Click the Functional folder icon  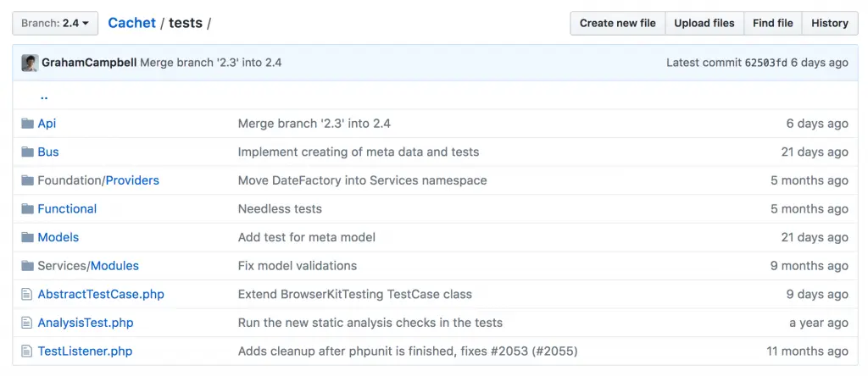[27, 209]
